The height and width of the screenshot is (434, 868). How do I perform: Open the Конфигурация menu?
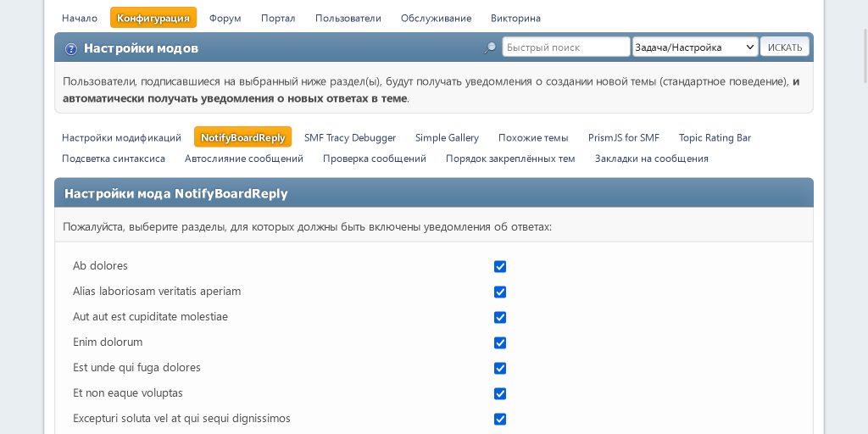(x=153, y=18)
